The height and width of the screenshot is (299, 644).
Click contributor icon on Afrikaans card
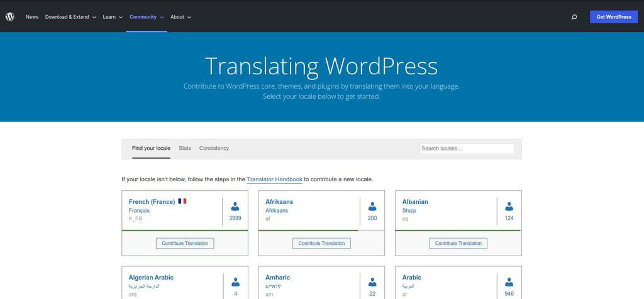coord(372,206)
